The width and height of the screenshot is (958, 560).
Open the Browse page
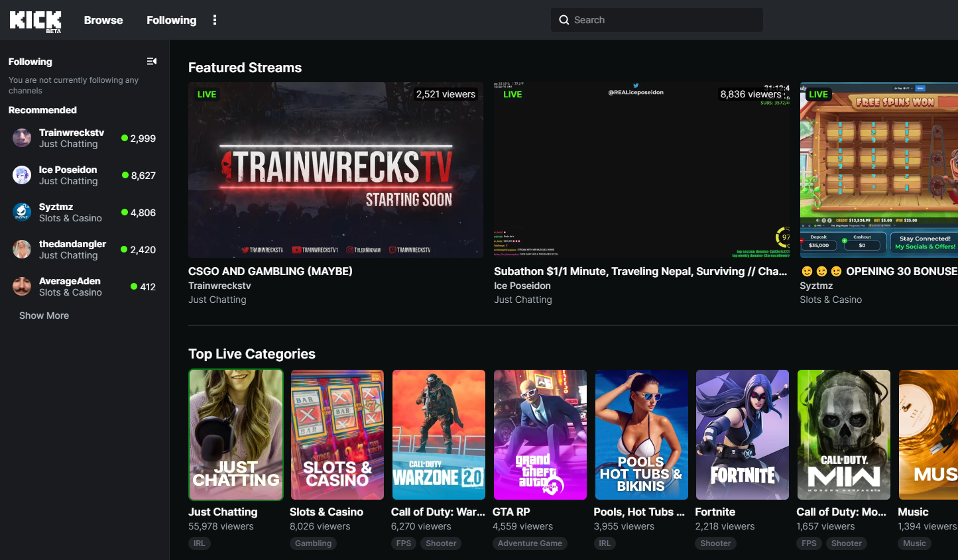point(103,20)
